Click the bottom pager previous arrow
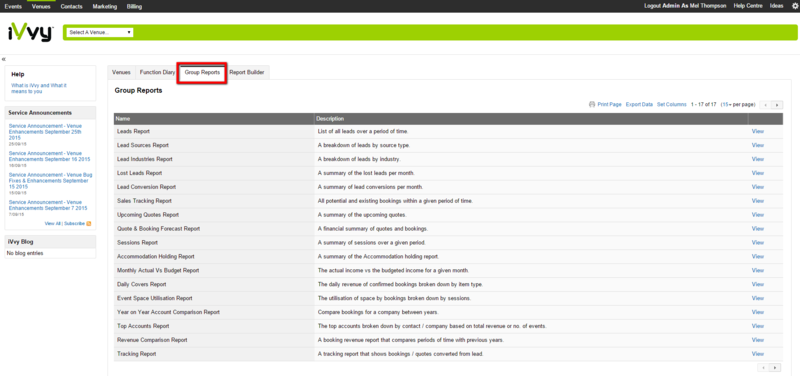This screenshot has height=376, width=800. point(764,367)
